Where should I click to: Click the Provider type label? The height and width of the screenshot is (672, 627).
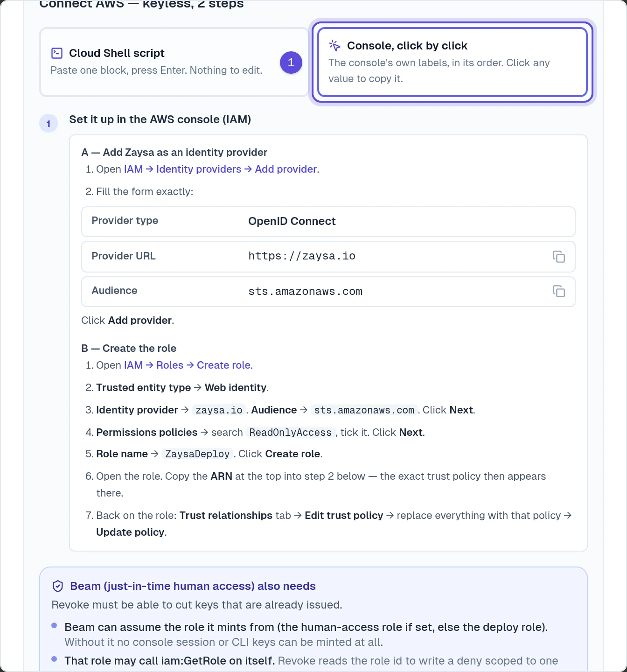[125, 220]
